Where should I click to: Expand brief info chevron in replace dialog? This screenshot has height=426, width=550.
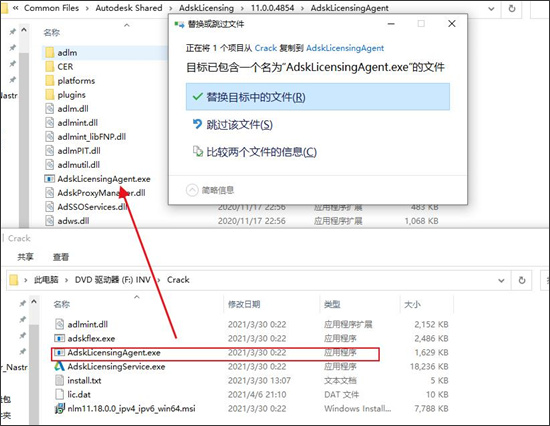point(192,190)
